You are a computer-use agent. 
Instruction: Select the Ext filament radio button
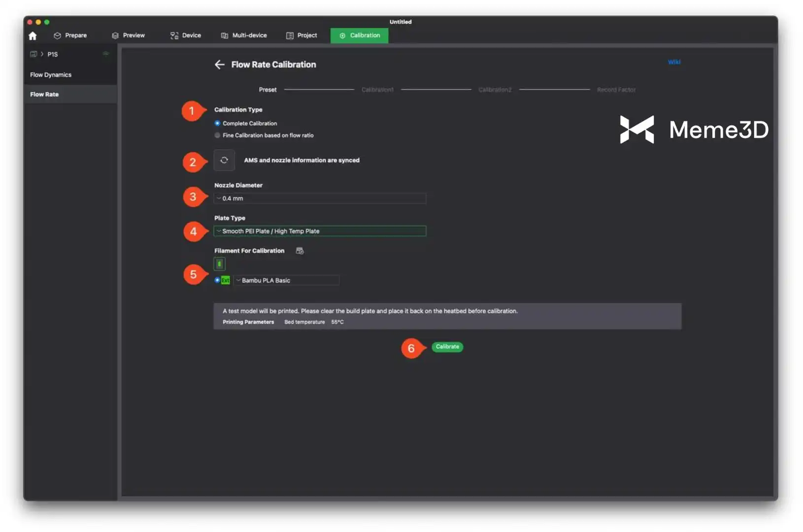(x=217, y=280)
